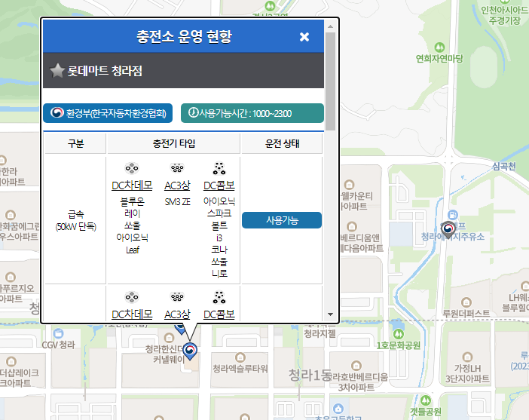The height and width of the screenshot is (420, 529).
Task: Click 청라엑슬루타워 building icon
Action: (x=240, y=357)
